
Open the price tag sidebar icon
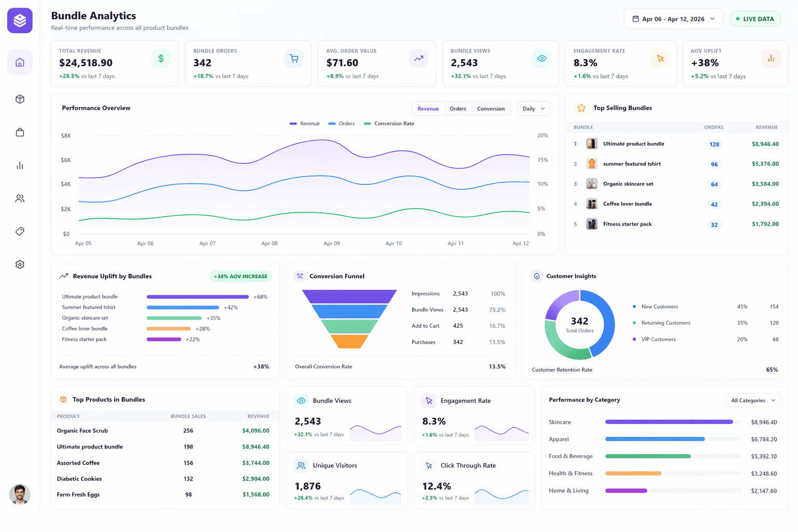(20, 231)
